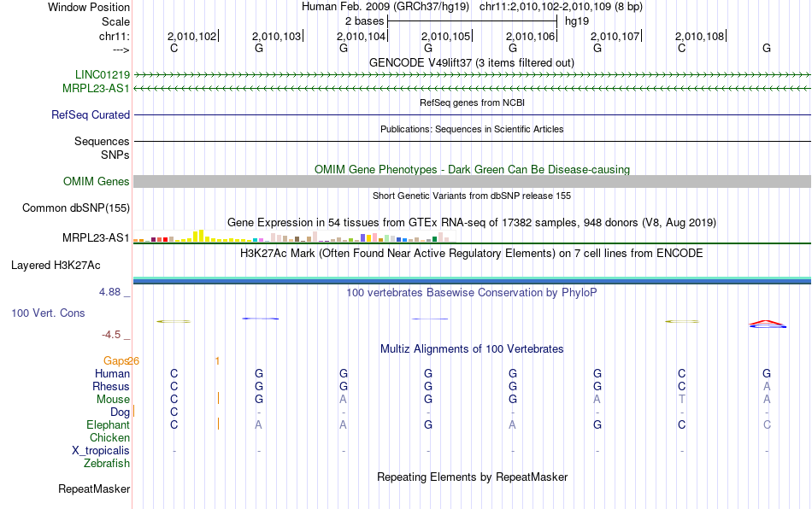Click the SNPs track label
Viewport: 812px width, 509px height.
click(x=115, y=155)
